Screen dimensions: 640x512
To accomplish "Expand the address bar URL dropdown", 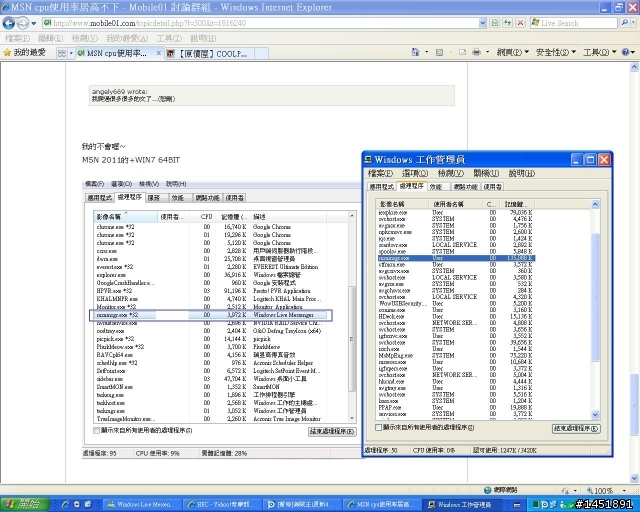I will click(x=482, y=23).
